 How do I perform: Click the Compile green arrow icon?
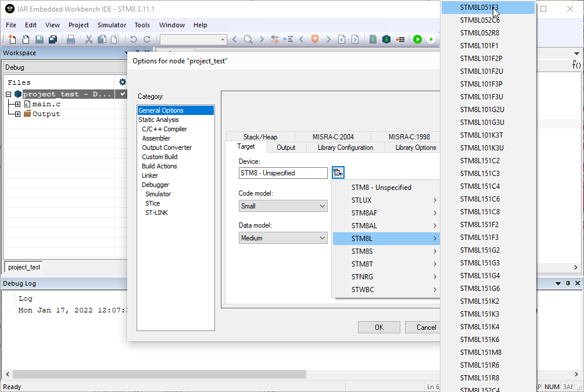click(373, 39)
